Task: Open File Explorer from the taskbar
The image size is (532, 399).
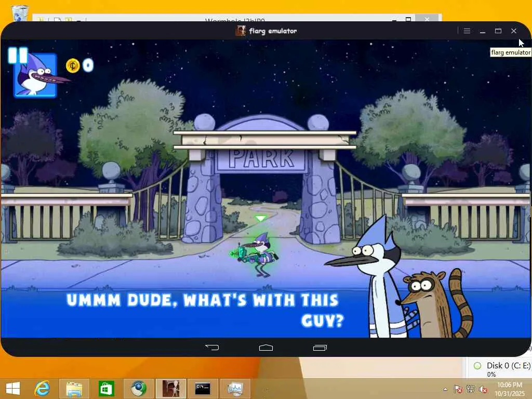Action: coord(74,389)
